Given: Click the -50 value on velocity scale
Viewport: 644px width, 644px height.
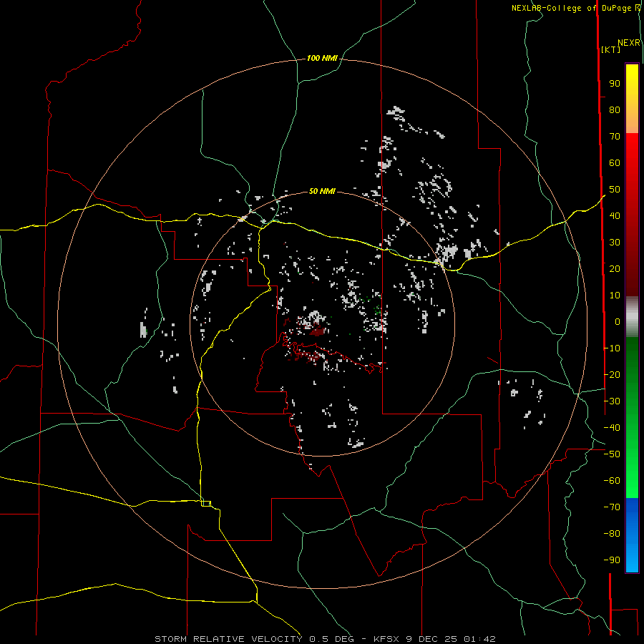Looking at the screenshot, I should click(x=612, y=454).
